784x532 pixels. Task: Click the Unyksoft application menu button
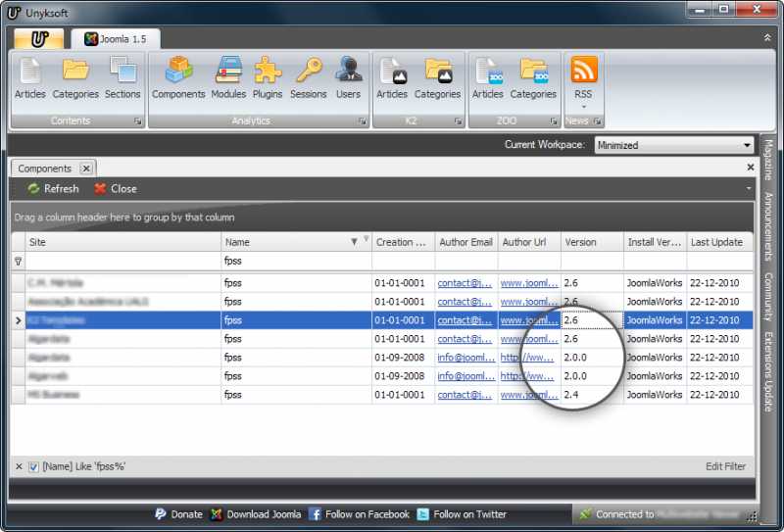pyautogui.click(x=39, y=39)
